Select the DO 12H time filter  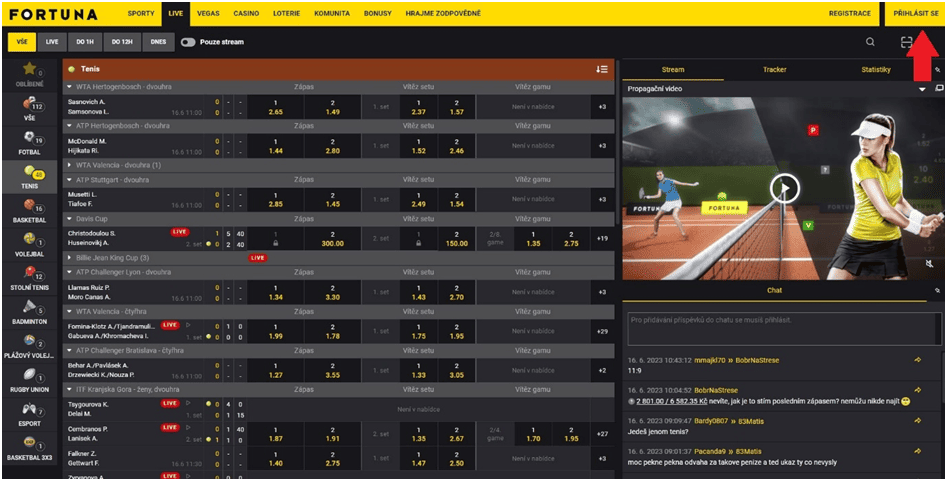click(122, 42)
